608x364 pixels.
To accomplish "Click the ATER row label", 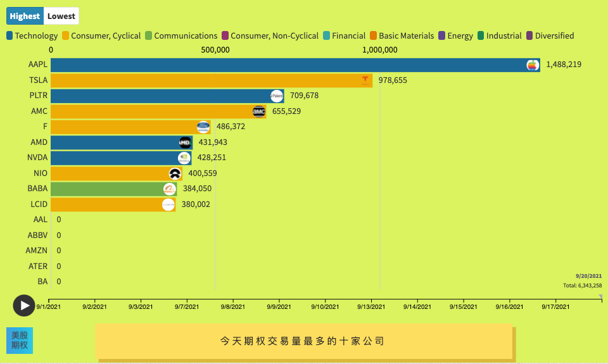I will pos(38,267).
